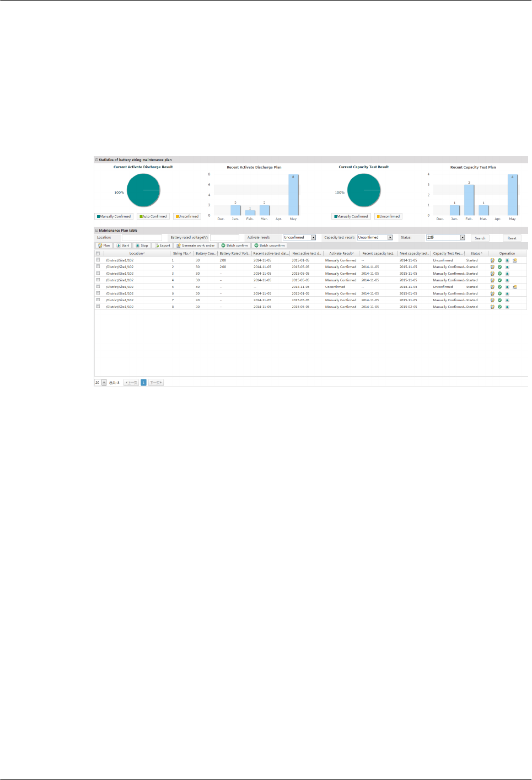Click the green confirm icon in string 5 row
Image resolution: width=532 pixels, height=780 pixels.
(x=500, y=287)
